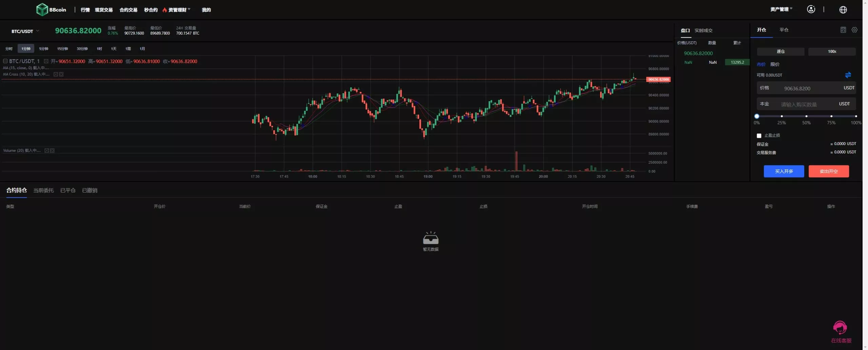
Task: Expand the BTC/USDT trading pair dropdown
Action: coord(25,31)
